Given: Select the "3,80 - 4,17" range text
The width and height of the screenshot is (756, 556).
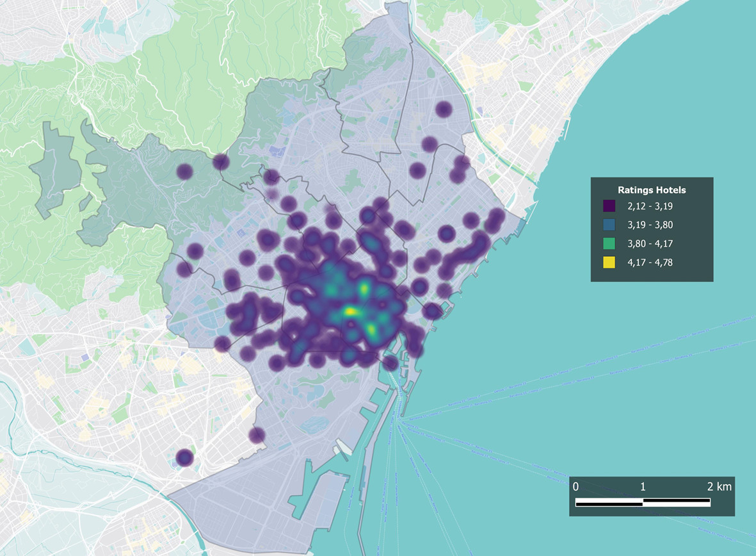Looking at the screenshot, I should click(650, 244).
